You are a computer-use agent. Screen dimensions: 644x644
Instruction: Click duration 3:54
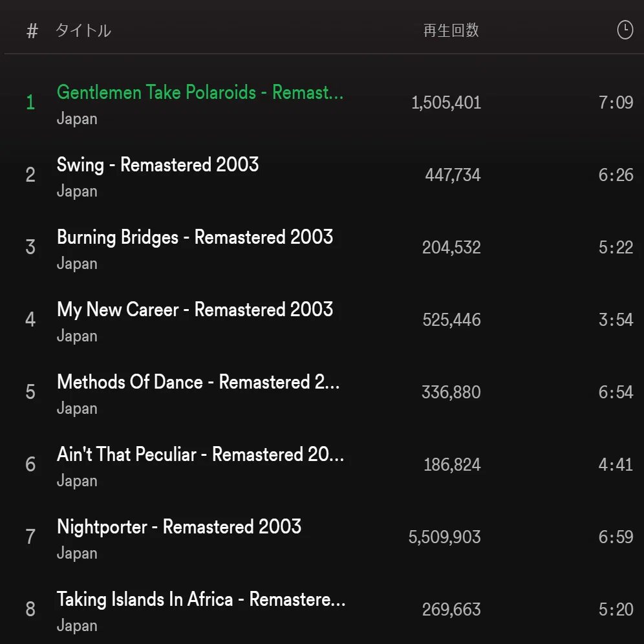[x=616, y=319]
